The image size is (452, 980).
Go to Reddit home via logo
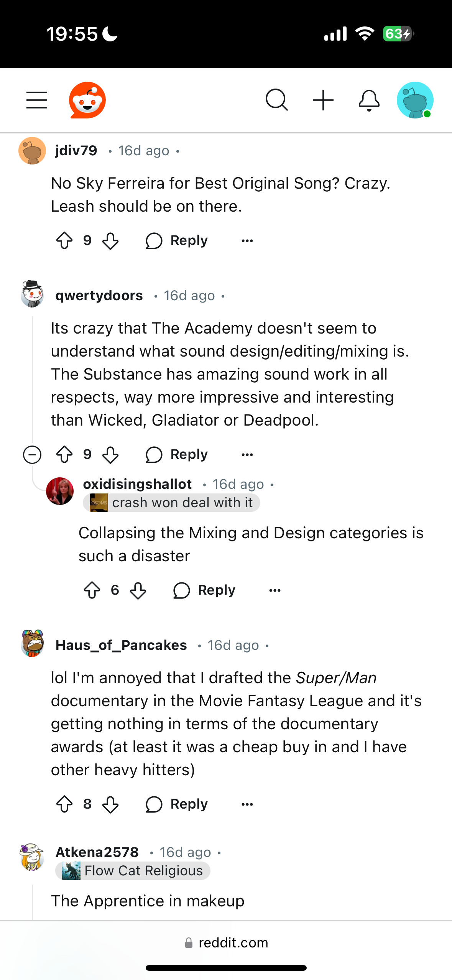(87, 100)
